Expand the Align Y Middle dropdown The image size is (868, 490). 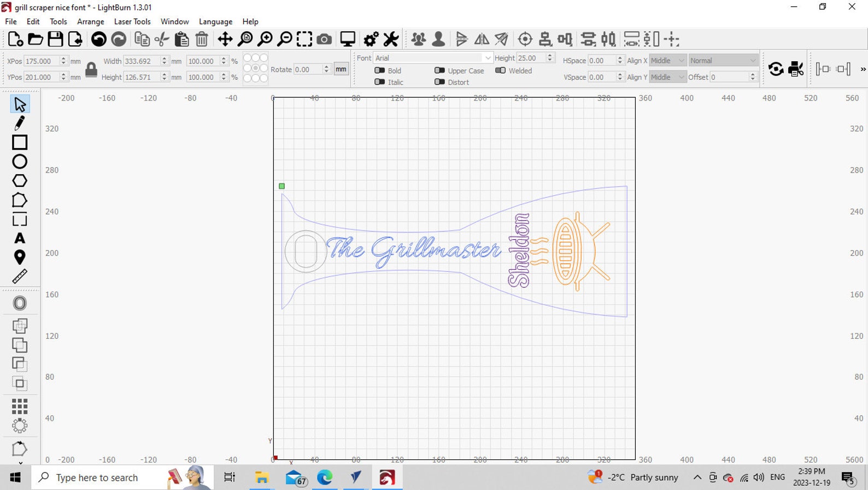tap(667, 77)
